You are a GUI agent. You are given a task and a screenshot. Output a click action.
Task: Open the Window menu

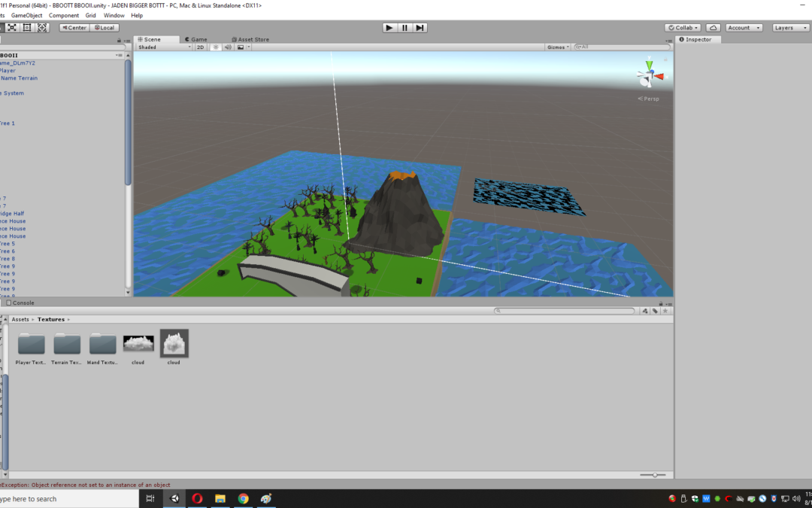114,16
